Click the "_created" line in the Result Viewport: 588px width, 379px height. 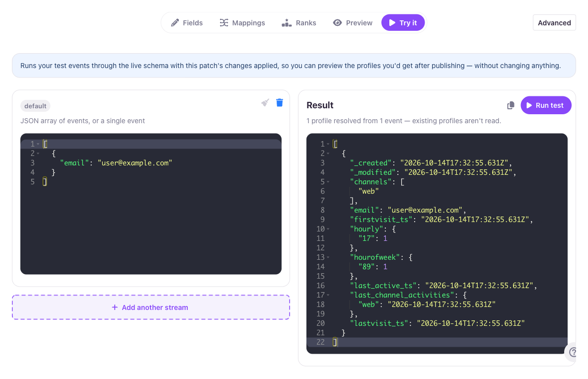click(431, 163)
